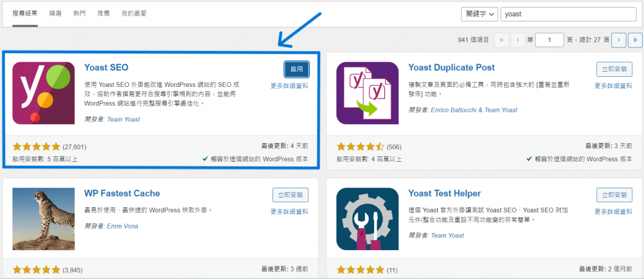
Task: Click the 941 個項目 result count
Action: pos(474,40)
